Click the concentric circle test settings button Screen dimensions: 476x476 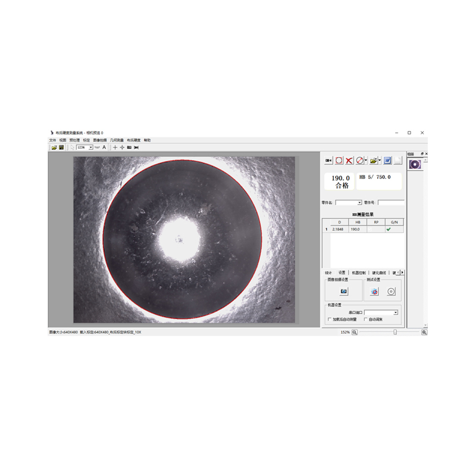pos(392,292)
